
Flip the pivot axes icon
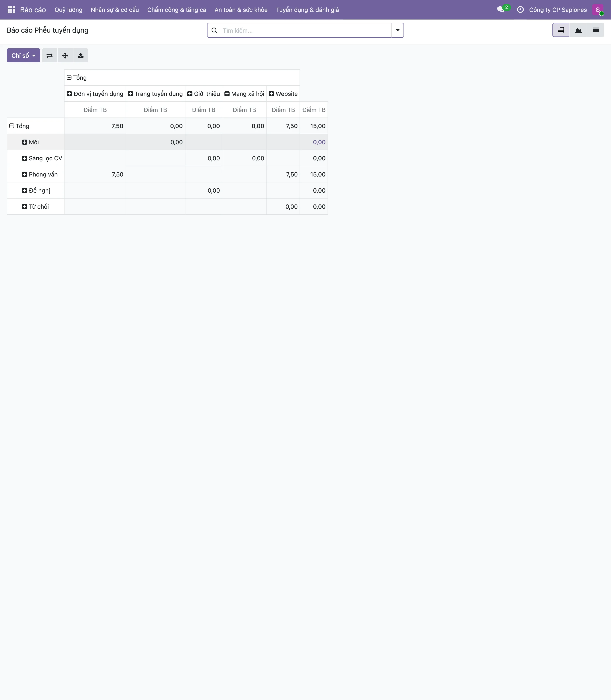(x=49, y=56)
